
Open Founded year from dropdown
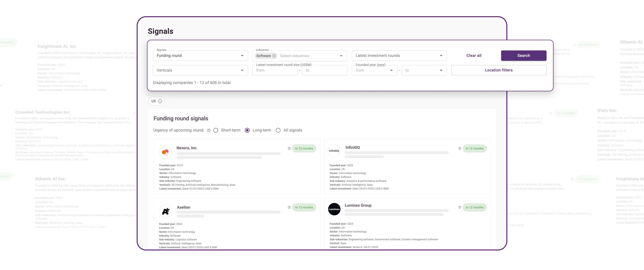(374, 70)
